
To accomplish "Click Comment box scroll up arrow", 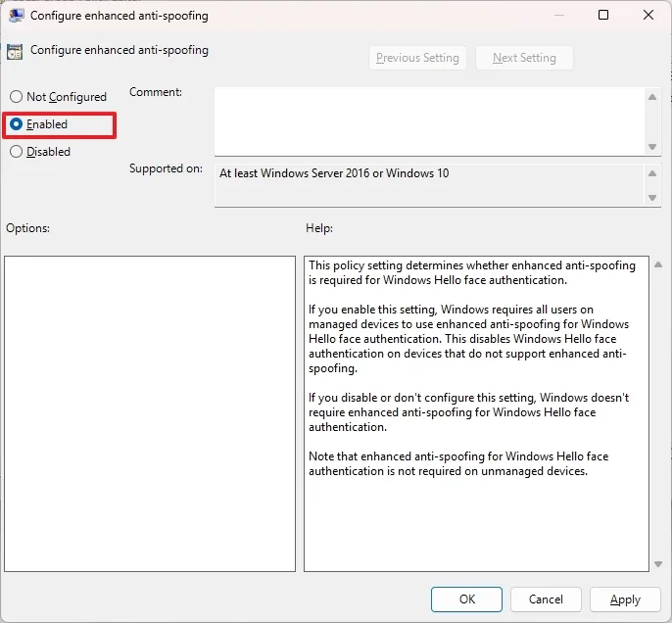I will point(652,97).
